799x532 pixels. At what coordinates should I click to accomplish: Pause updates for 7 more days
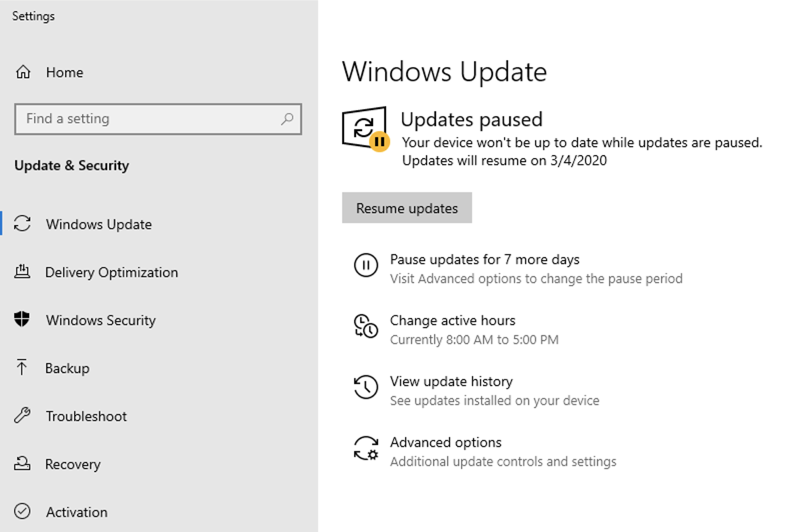coord(484,259)
